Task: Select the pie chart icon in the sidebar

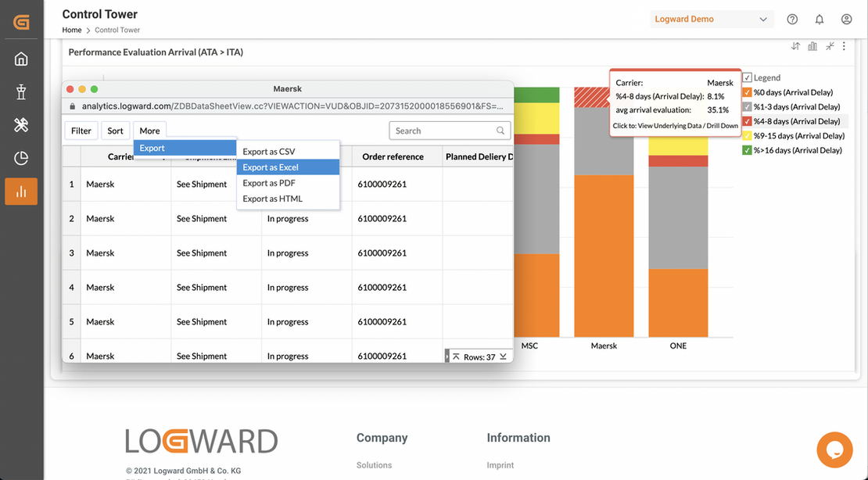Action: pyautogui.click(x=21, y=158)
